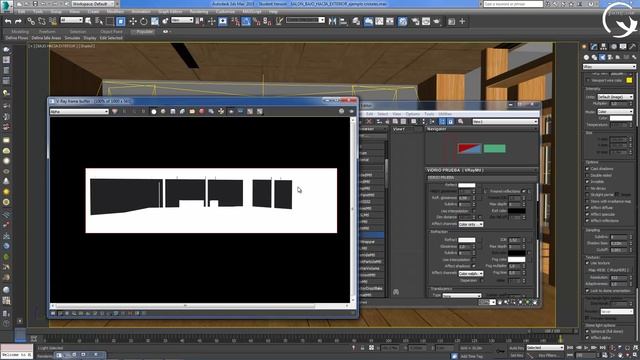The width and height of the screenshot is (640, 360).
Task: Click the Map VRayHDRI texture button
Action: [x=609, y=270]
